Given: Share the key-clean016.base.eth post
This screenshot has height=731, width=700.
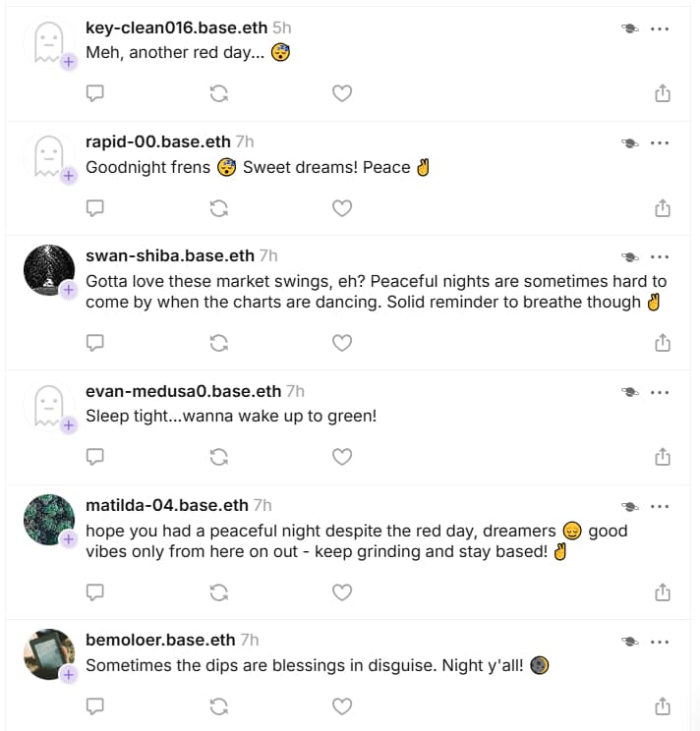Looking at the screenshot, I should (x=663, y=93).
